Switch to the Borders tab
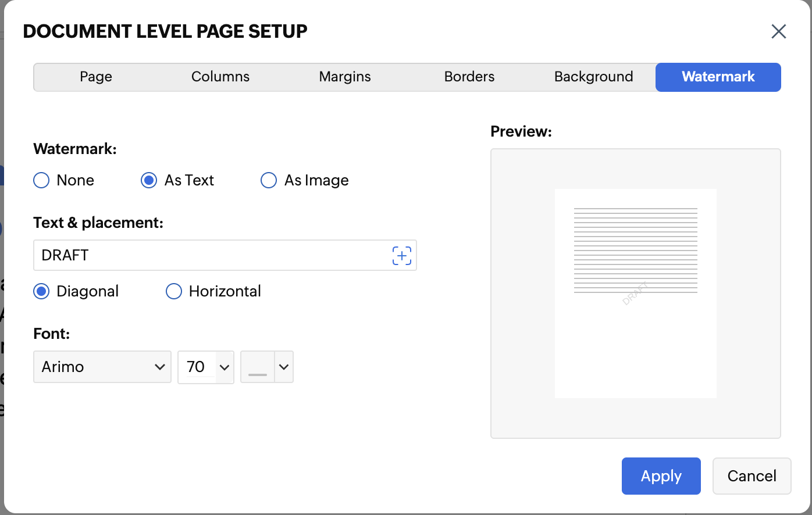This screenshot has height=515, width=812. pos(469,77)
